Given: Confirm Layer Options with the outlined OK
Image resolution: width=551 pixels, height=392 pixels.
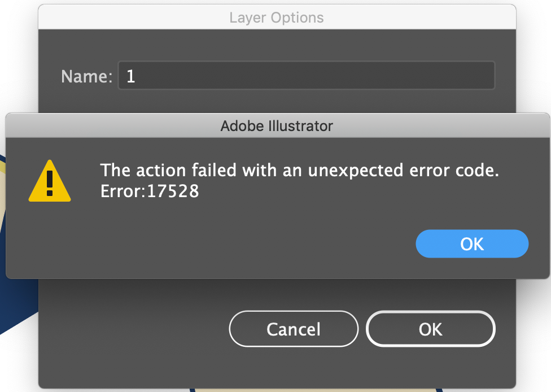Looking at the screenshot, I should coord(431,329).
